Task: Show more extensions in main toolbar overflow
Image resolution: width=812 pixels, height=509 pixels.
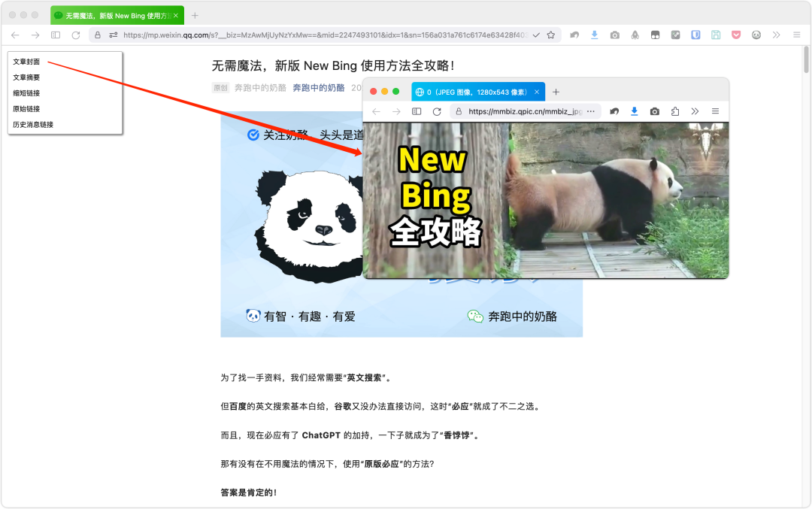Action: point(776,35)
